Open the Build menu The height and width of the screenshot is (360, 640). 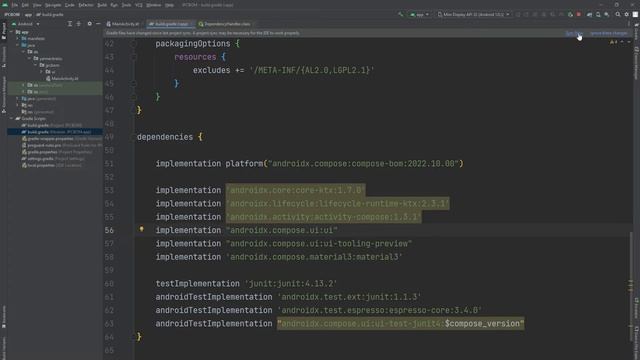pos(102,5)
